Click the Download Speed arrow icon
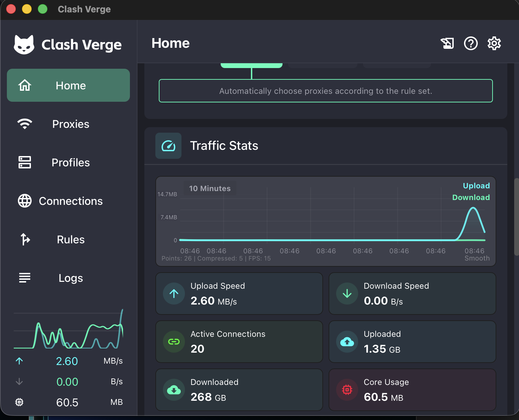 pos(347,294)
